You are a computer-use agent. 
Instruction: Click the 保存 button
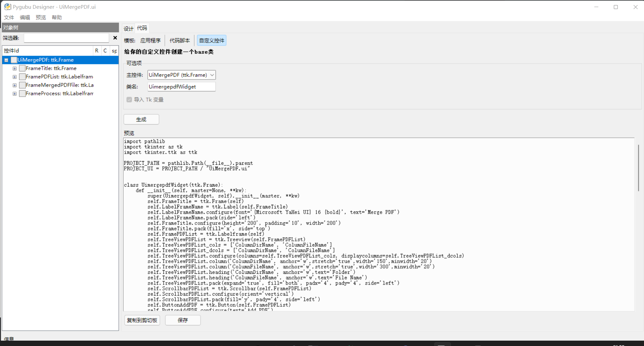(183, 320)
